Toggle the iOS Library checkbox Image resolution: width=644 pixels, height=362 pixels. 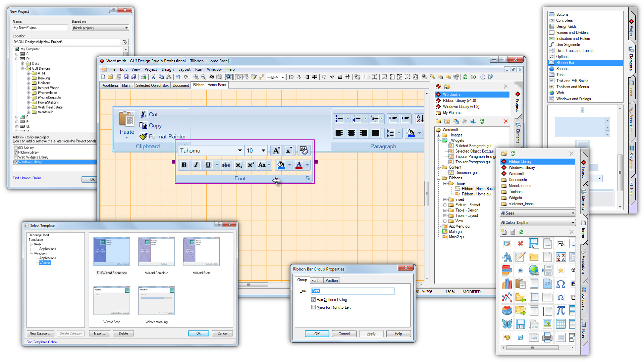point(15,147)
